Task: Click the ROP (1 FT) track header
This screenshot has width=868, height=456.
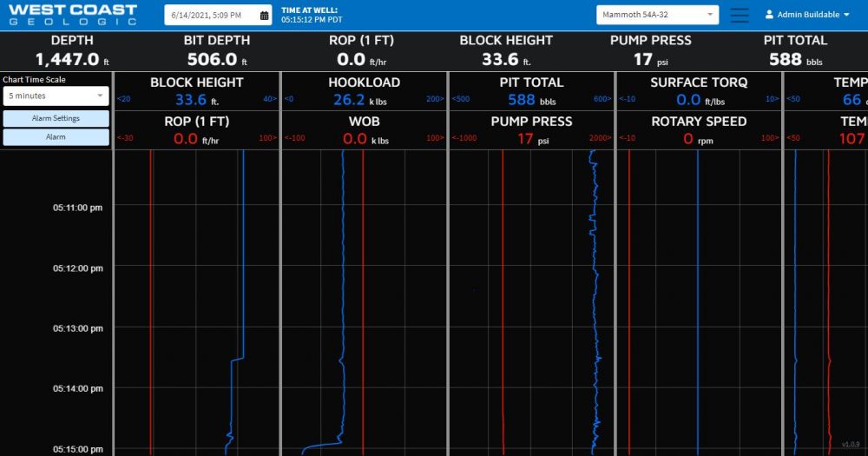Action: 197,122
